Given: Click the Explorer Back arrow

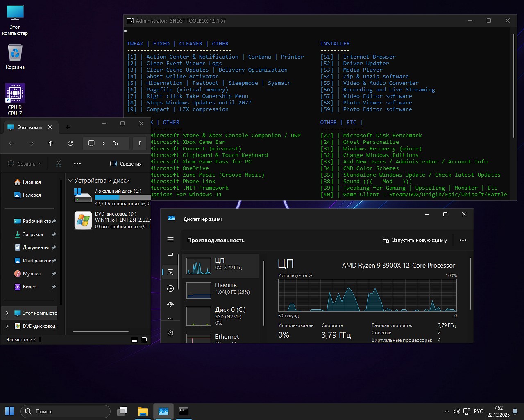Looking at the screenshot, I should [11, 143].
